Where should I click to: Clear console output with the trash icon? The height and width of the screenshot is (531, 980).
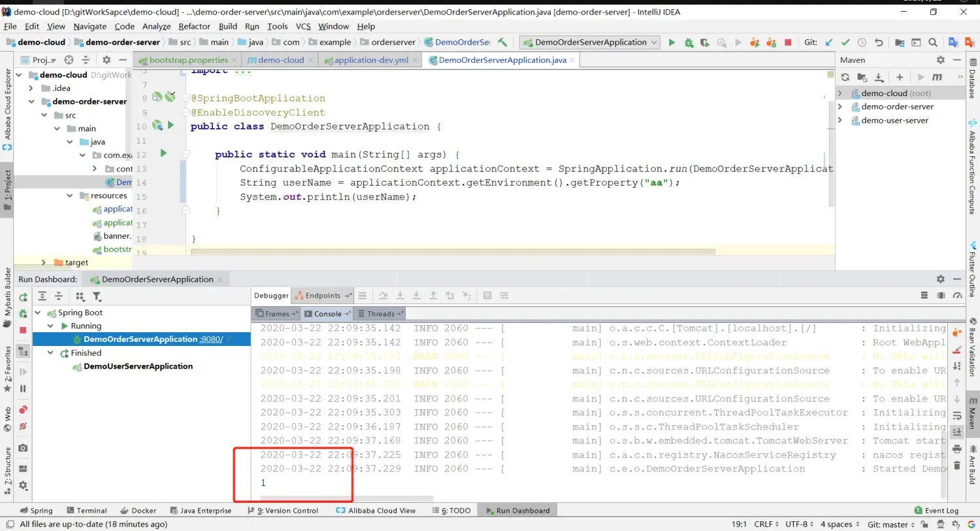pos(957,466)
